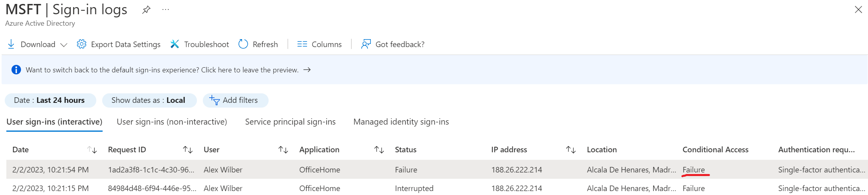Open Service principal sign-ins tab
This screenshot has height=195, width=868.
click(290, 122)
